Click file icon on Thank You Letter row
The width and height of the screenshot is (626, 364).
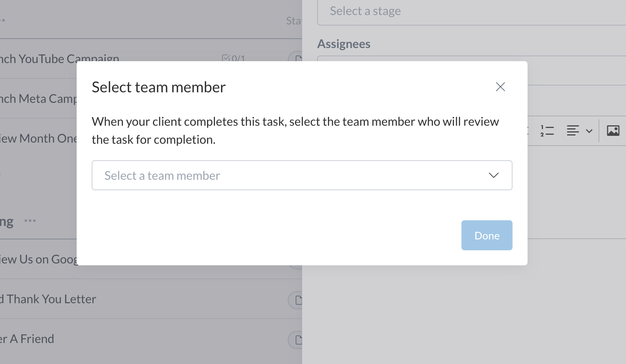click(298, 300)
